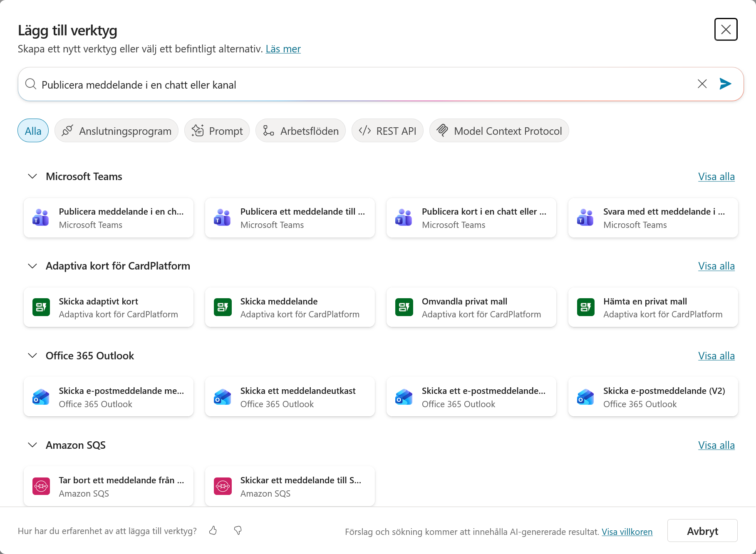
Task: Click Visa alla for Adaptiva kort
Action: (x=716, y=266)
